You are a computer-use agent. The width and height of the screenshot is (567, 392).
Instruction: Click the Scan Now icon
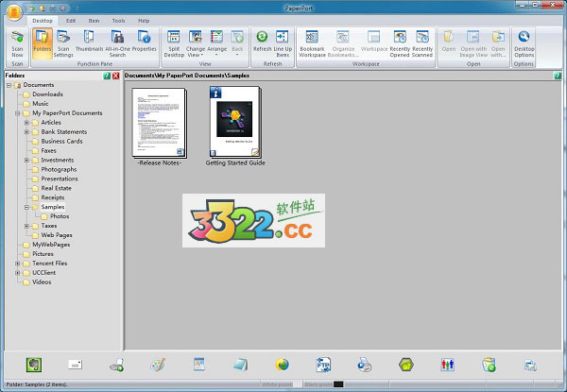click(16, 43)
